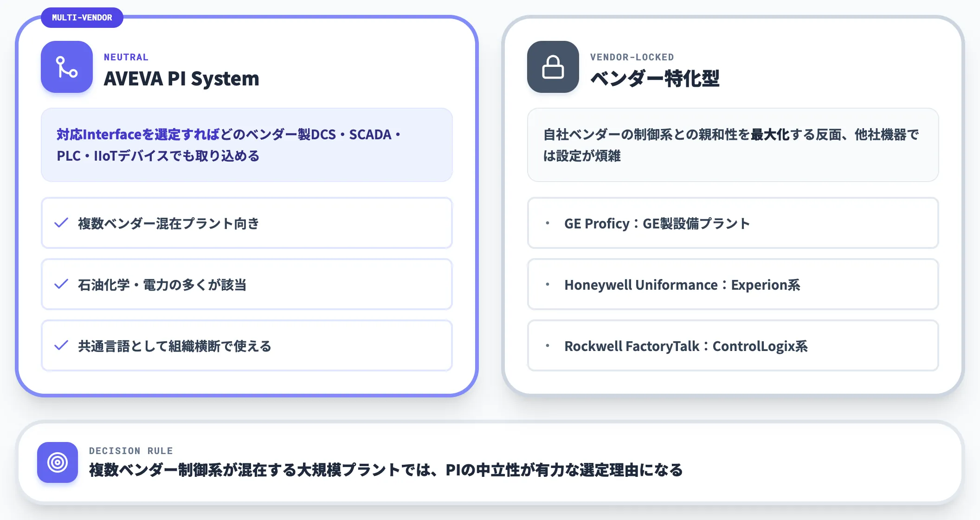
Task: Click the 自社ベンダーの制御系 description box
Action: (x=733, y=145)
